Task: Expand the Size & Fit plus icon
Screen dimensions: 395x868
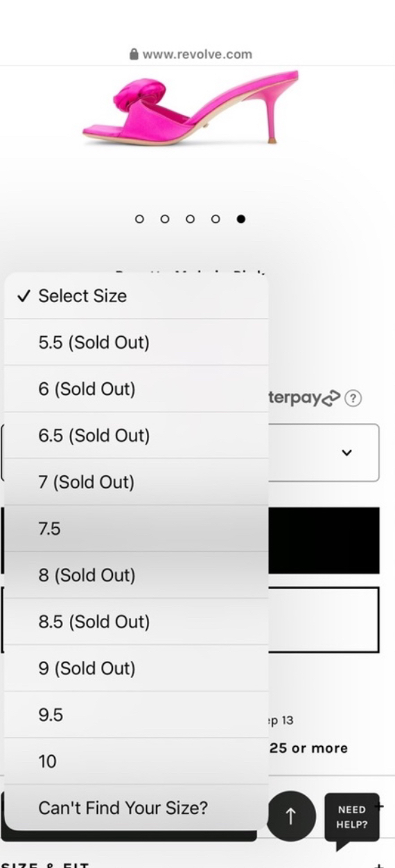Action: coord(378,864)
